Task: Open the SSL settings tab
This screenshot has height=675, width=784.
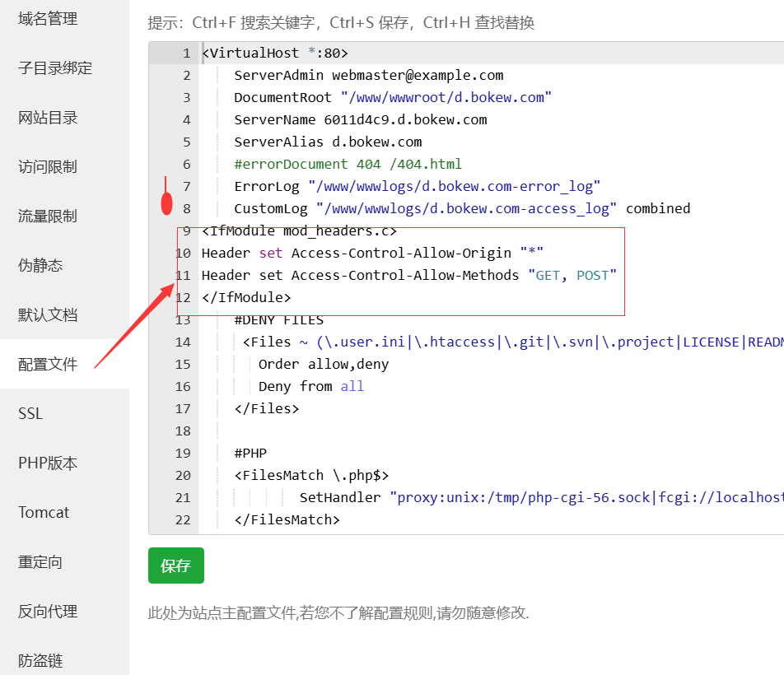Action: pyautogui.click(x=30, y=414)
